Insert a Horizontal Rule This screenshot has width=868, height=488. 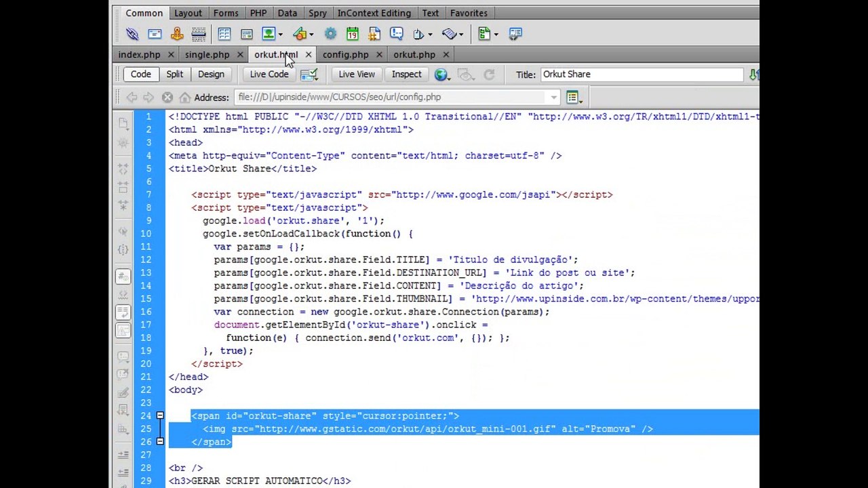tap(199, 34)
